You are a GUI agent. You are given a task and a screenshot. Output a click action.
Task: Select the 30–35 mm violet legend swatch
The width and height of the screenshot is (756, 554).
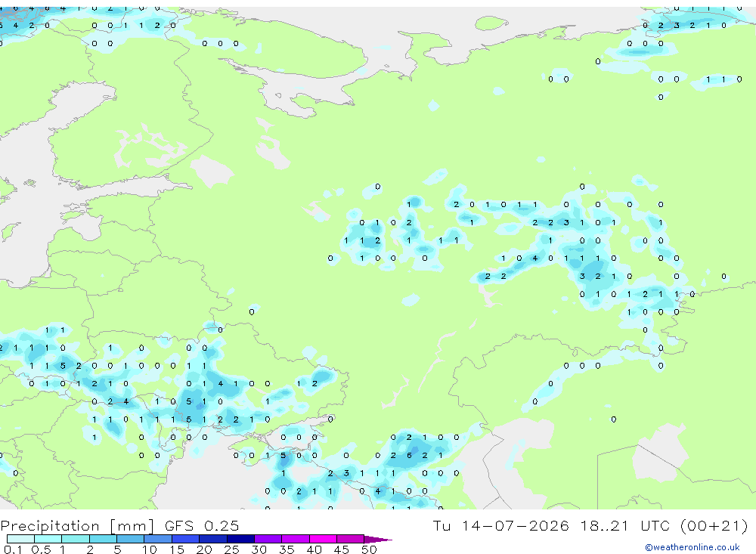pos(268,539)
